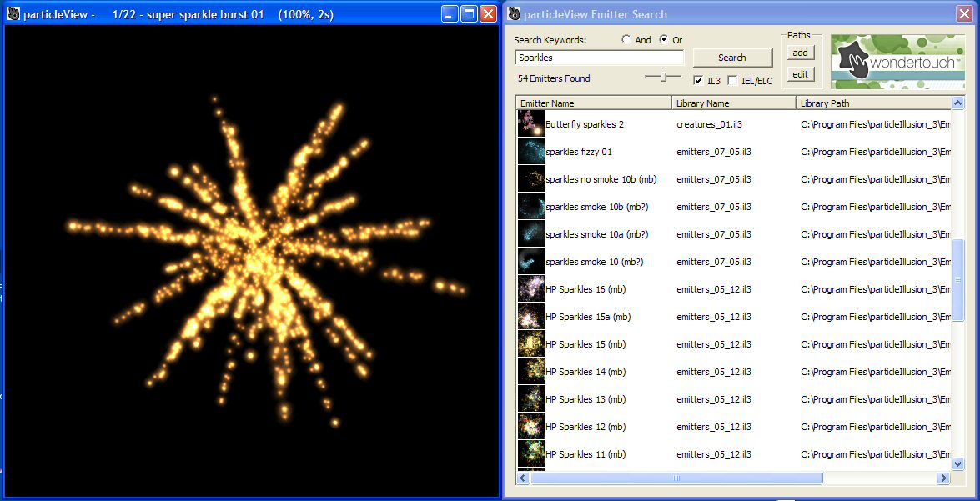980x501 pixels.
Task: Select the sparkles no smoke 10b emitter icon
Action: tap(530, 179)
